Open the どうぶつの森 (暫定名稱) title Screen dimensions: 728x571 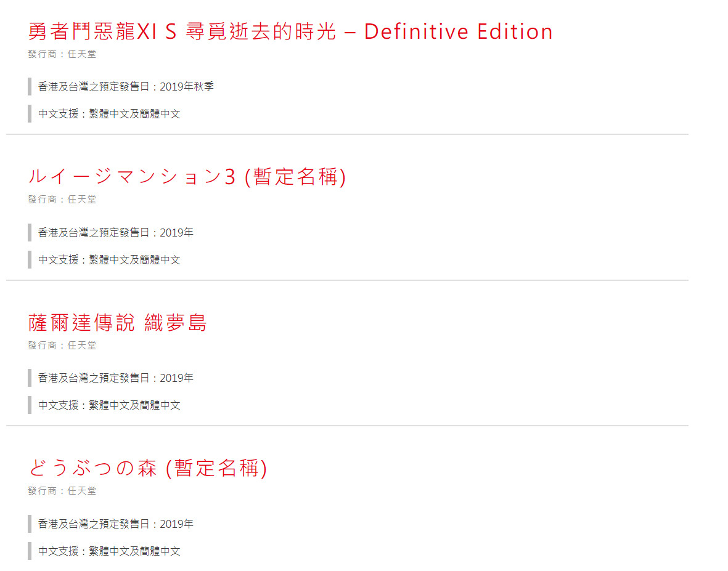pos(148,468)
